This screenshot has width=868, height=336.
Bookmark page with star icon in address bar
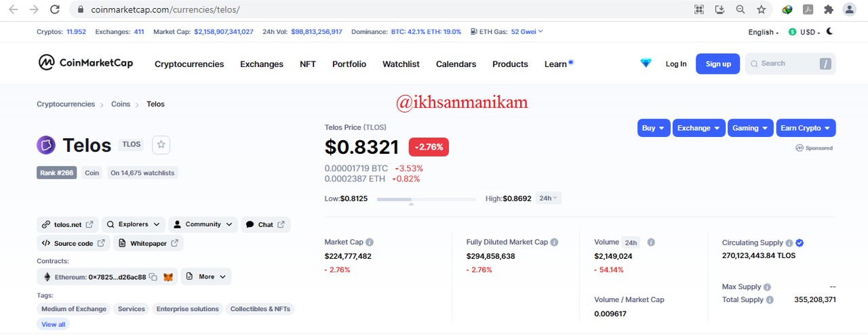pos(762,9)
